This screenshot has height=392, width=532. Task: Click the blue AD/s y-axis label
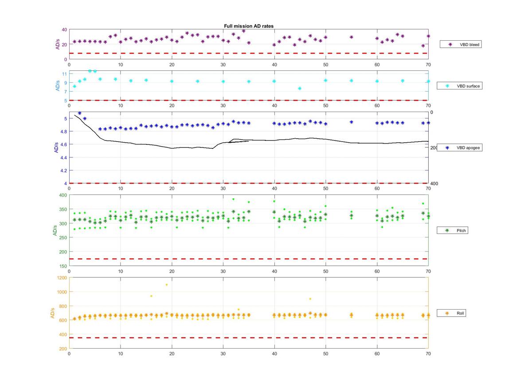56,147
